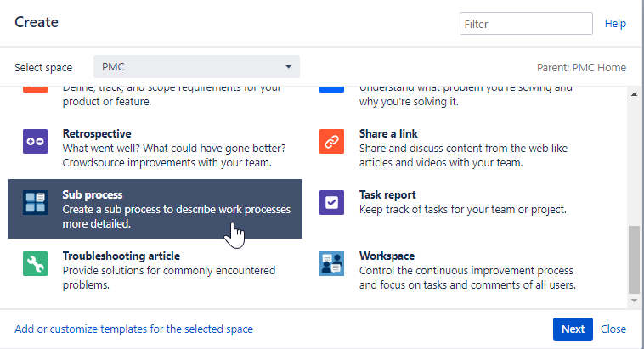Click the Sub process template icon
The height and width of the screenshot is (349, 644).
tap(36, 202)
